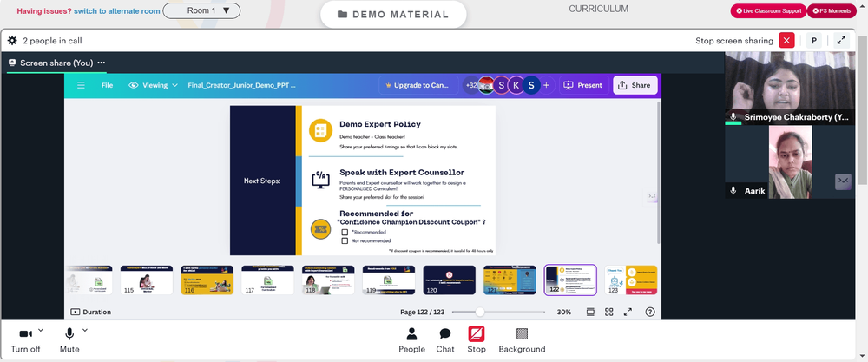Open Canva help question mark icon
This screenshot has width=868, height=362.
click(x=650, y=313)
